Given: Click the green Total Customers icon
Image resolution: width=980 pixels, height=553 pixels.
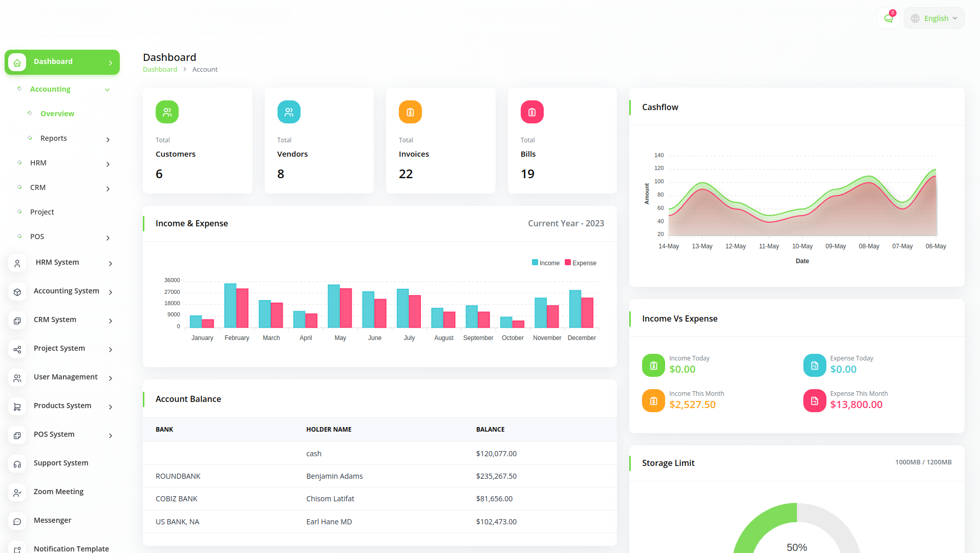Looking at the screenshot, I should coord(167,112).
